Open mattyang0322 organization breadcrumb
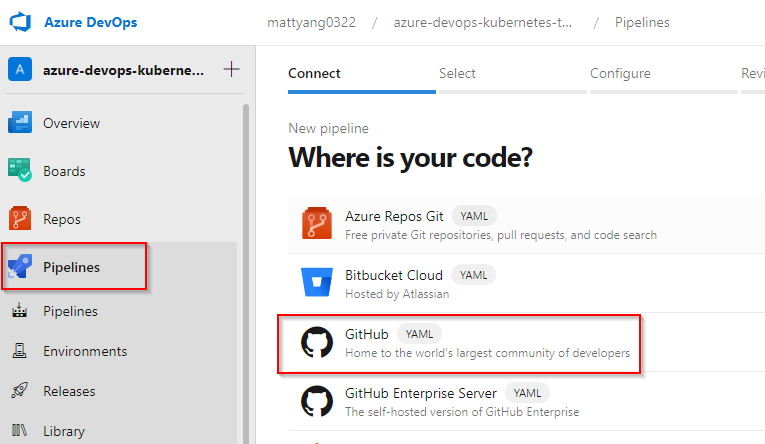Screen dimensions: 765x444 [x=311, y=22]
